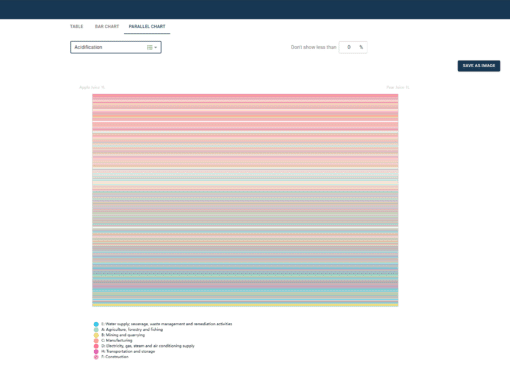Screen dimensions: 510x382
Task: Open the Acidification impact category dropdown
Action: tap(116, 47)
